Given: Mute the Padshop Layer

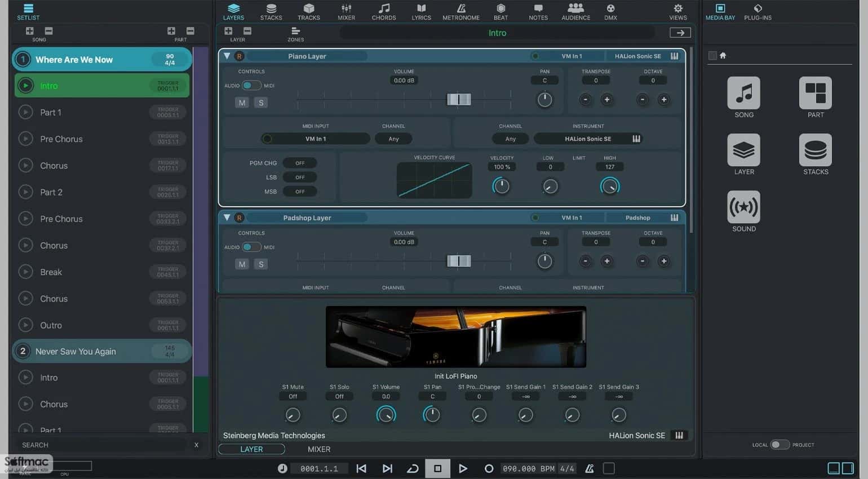Looking at the screenshot, I should (x=242, y=264).
